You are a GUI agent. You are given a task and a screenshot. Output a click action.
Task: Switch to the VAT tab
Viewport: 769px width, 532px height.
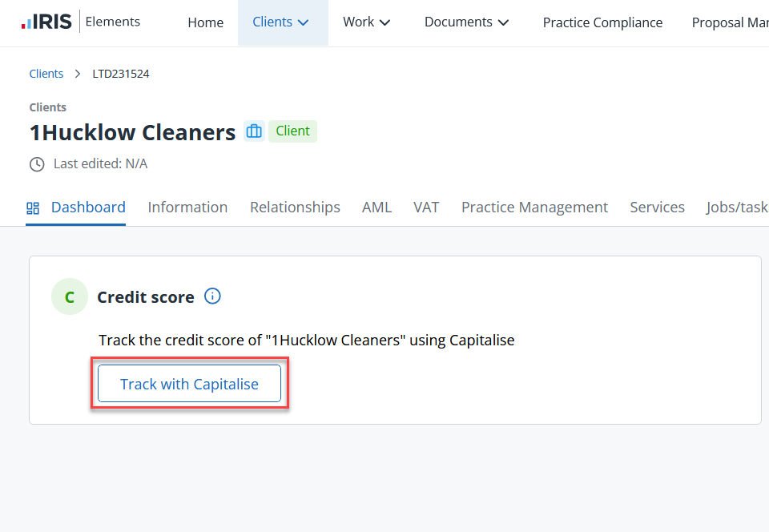point(426,208)
